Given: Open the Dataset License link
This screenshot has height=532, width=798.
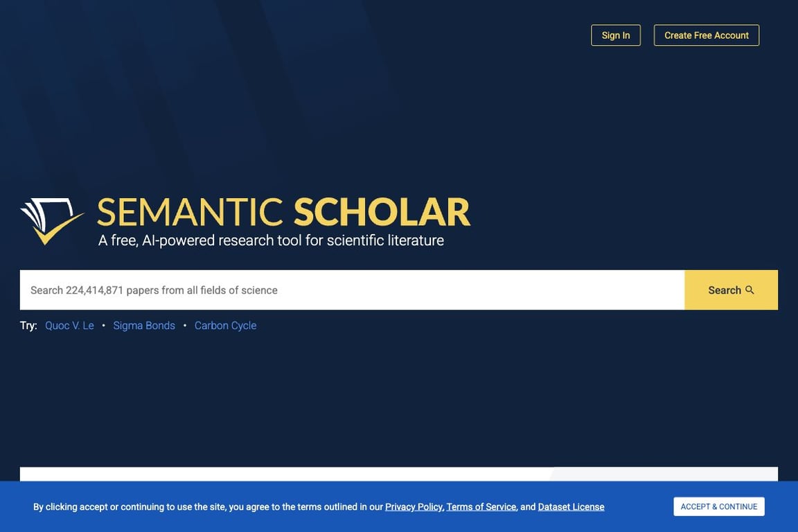Looking at the screenshot, I should (x=571, y=507).
